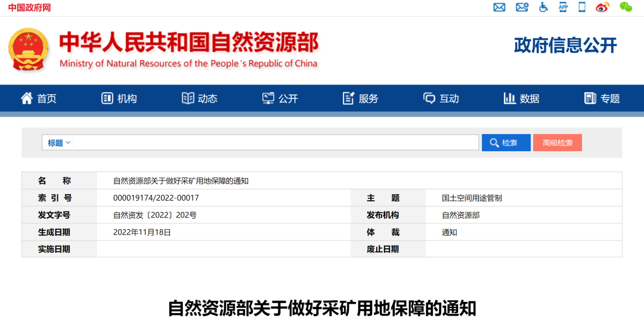
Task: Open the Weibo icon
Action: [603, 7]
